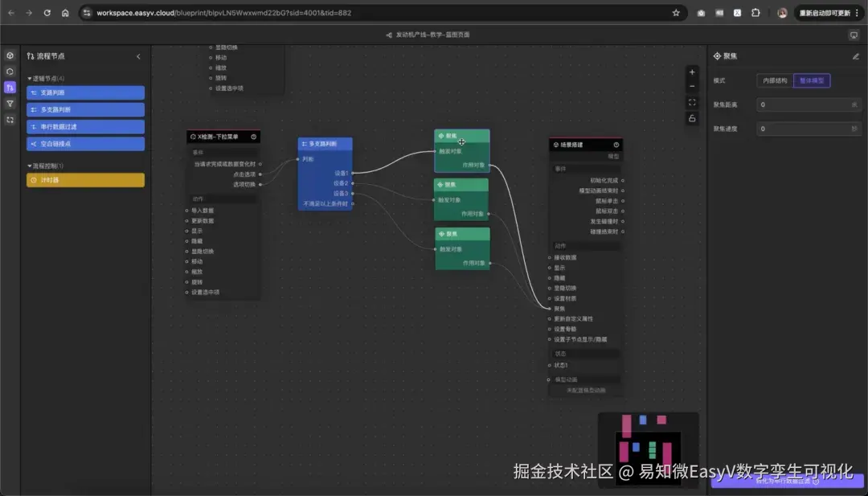868x496 pixels.
Task: Click the browser address bar
Action: pyautogui.click(x=382, y=13)
